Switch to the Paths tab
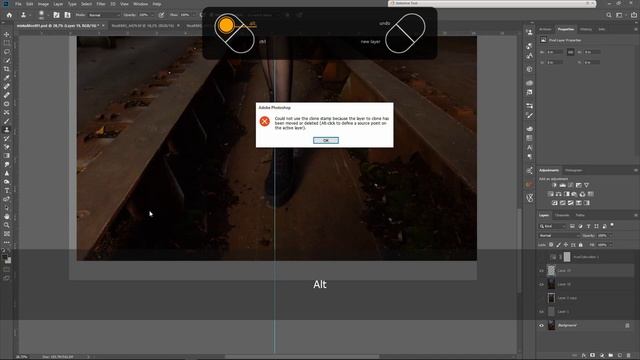The height and width of the screenshot is (360, 640). point(580,215)
